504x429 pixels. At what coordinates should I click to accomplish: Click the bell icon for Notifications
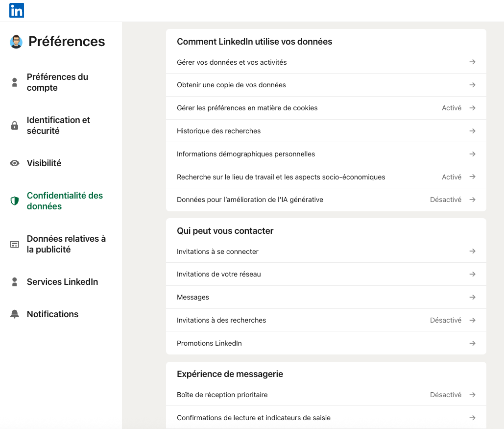15,314
